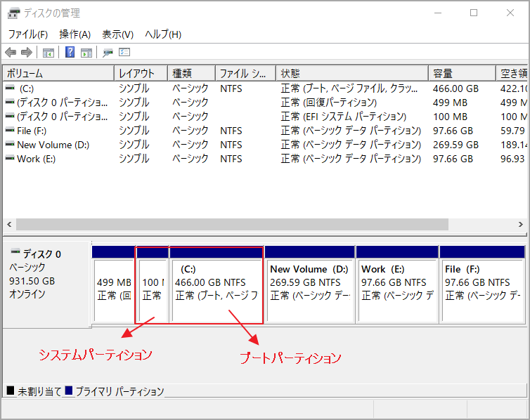Select the File (F:) volume row
This screenshot has width=530, height=420.
265,131
